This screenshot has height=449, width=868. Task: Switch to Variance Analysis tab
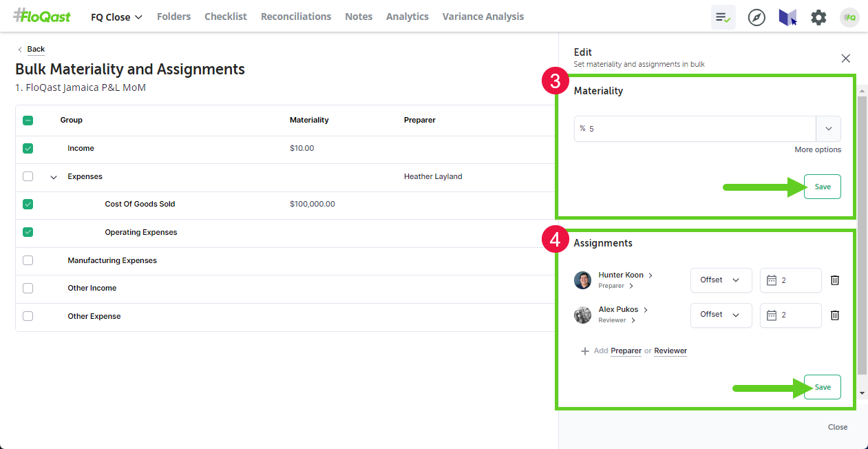click(483, 17)
